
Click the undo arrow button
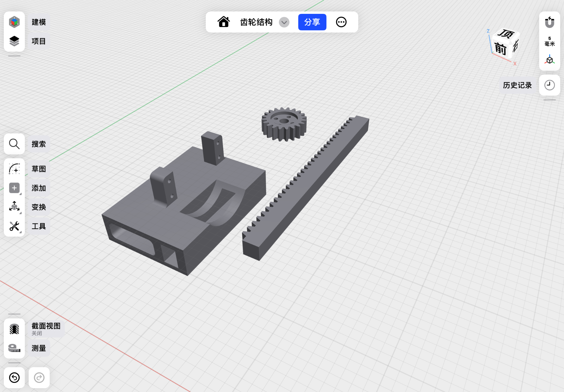tap(14, 378)
